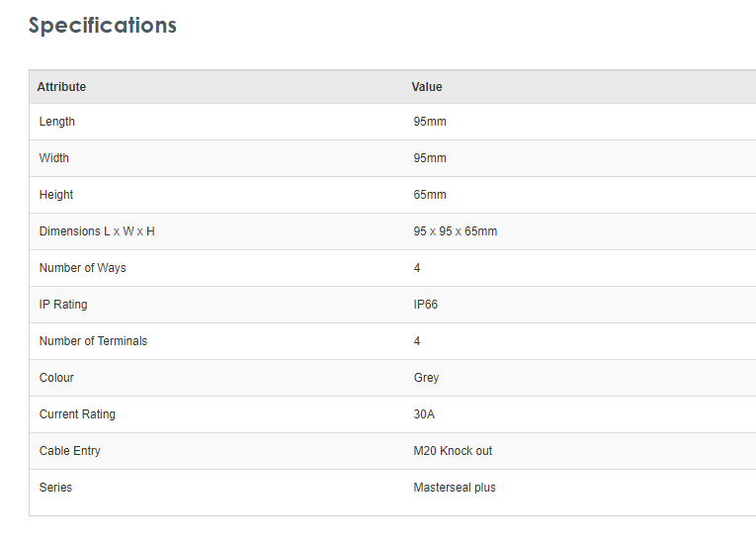Select the M20 Knock out value
This screenshot has width=756, height=543.
[453, 451]
